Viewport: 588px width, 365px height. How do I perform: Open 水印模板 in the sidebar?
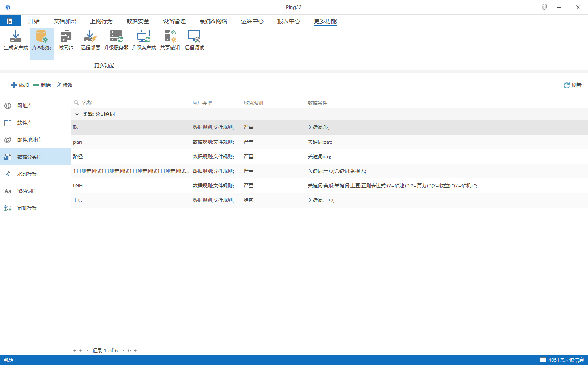(36, 174)
